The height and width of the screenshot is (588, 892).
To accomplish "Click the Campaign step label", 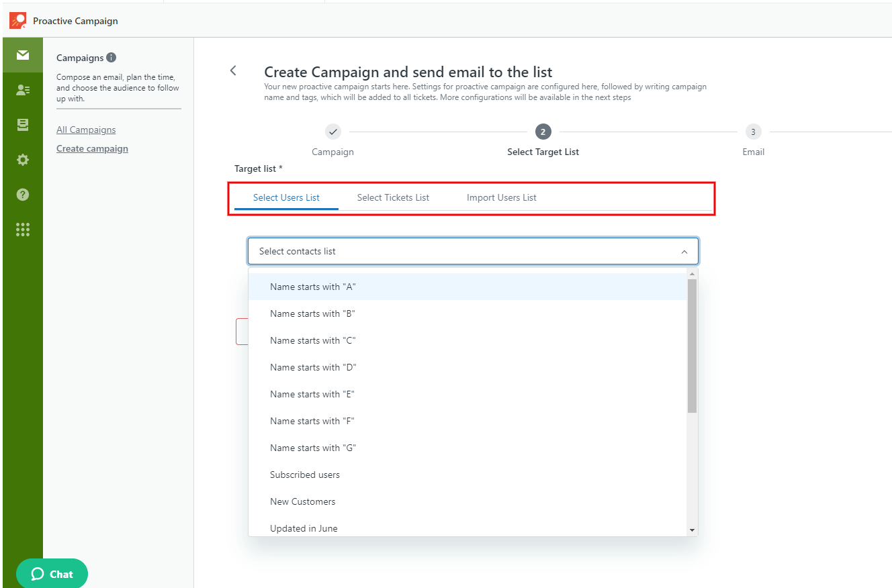I will tap(332, 152).
